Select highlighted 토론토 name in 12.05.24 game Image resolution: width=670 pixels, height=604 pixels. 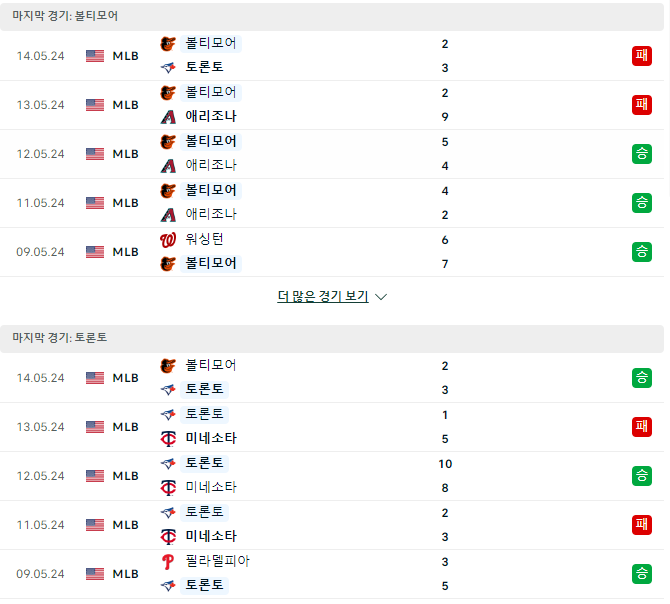(x=204, y=463)
